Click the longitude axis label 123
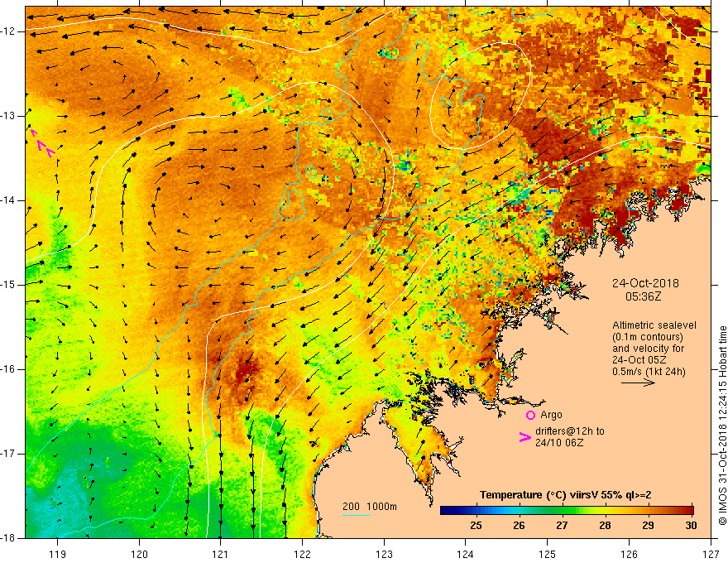 coord(384,554)
